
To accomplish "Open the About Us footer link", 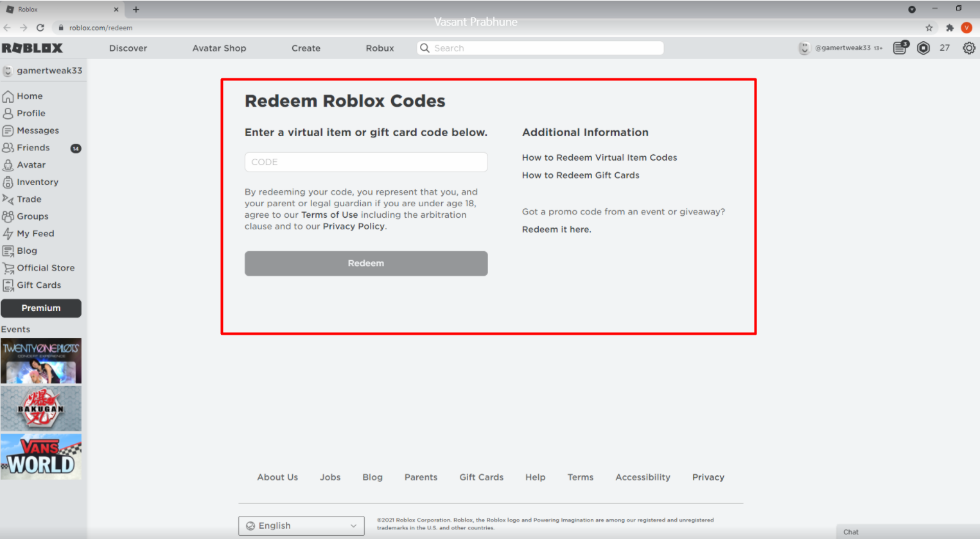I will click(277, 477).
